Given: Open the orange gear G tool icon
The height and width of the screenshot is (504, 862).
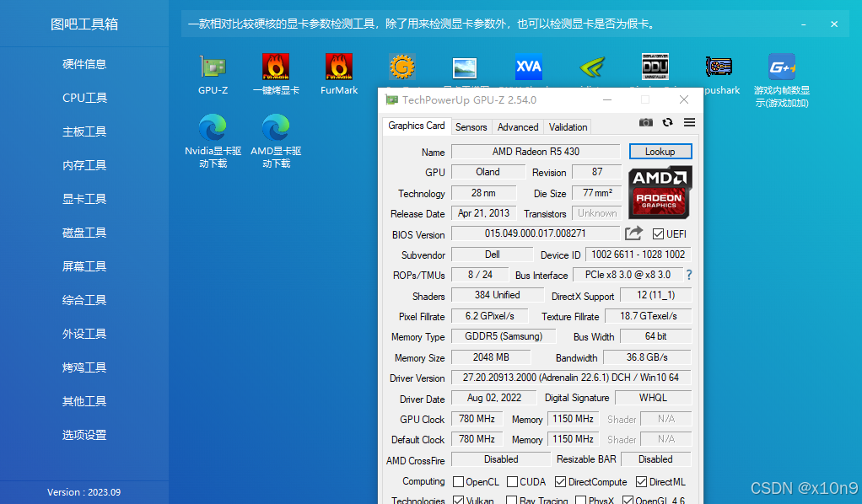Looking at the screenshot, I should [x=401, y=67].
